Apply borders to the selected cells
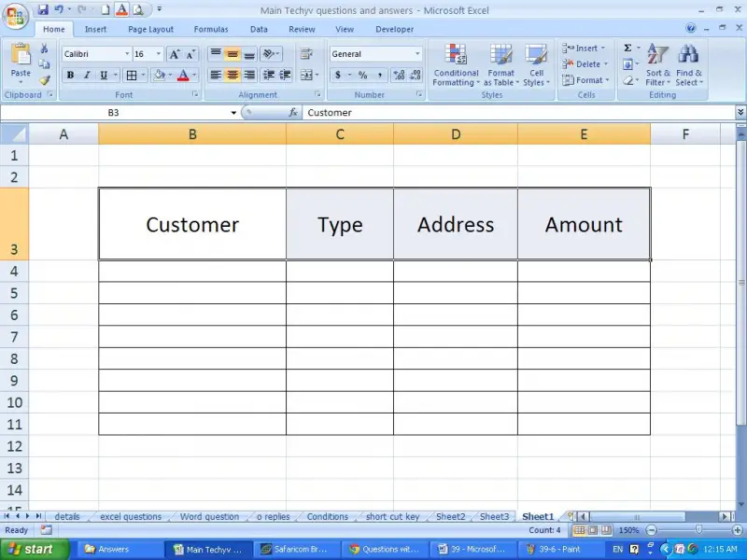 tap(132, 76)
